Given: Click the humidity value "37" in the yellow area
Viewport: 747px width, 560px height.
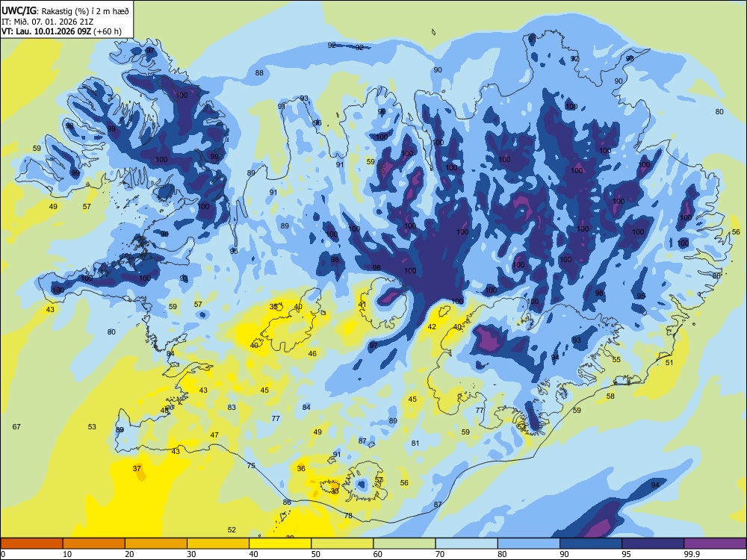Looking at the screenshot, I should [x=137, y=469].
